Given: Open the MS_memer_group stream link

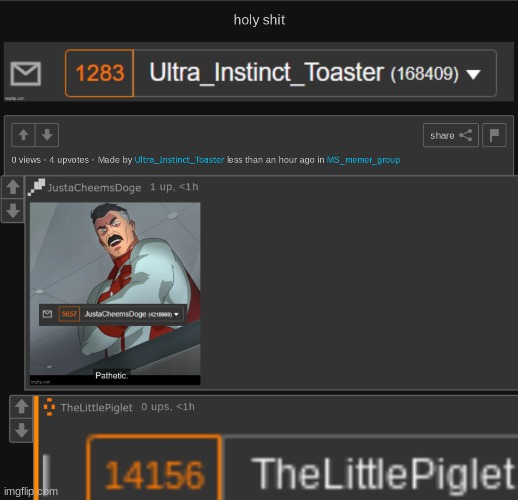Looking at the screenshot, I should (x=363, y=160).
